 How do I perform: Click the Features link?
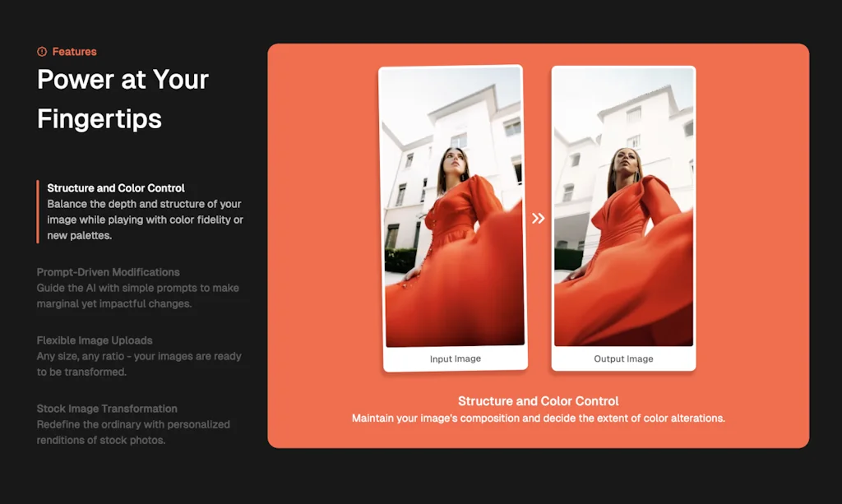click(74, 51)
